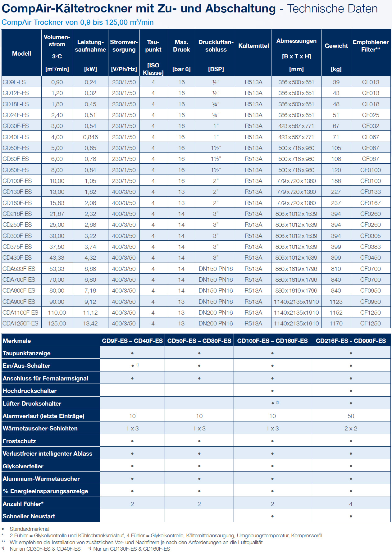
Task: Click model CD130F-ES
Action: (17, 192)
